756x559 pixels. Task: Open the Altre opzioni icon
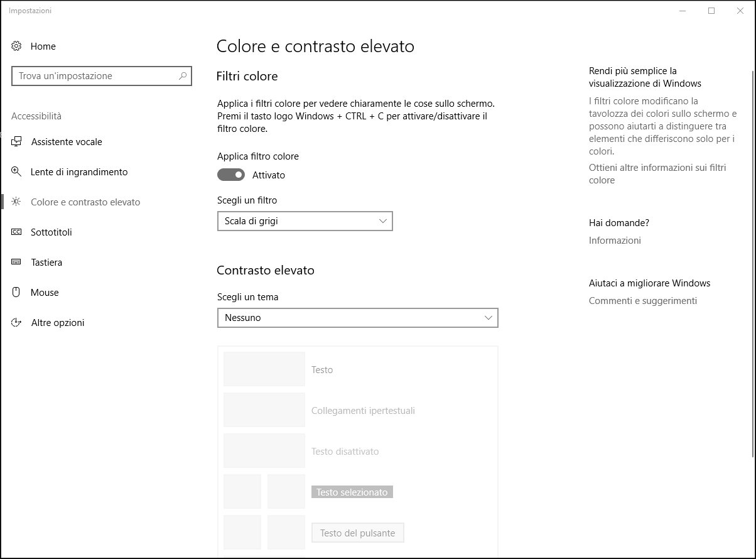click(x=17, y=323)
